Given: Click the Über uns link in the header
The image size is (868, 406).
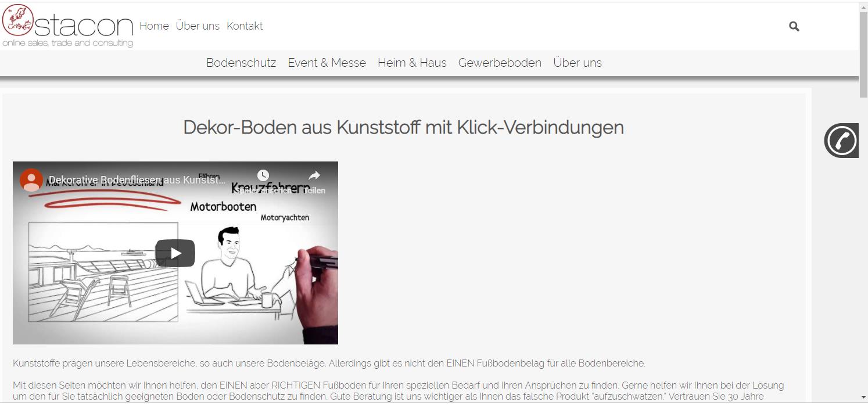Looking at the screenshot, I should coord(198,26).
